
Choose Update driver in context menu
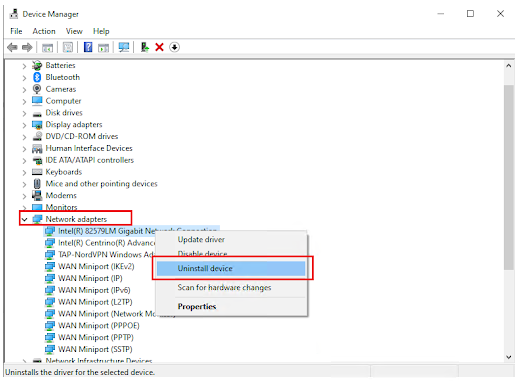[x=201, y=240]
